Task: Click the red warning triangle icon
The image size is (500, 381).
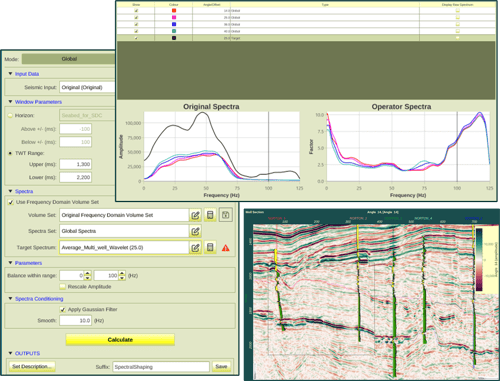Action: [x=226, y=248]
